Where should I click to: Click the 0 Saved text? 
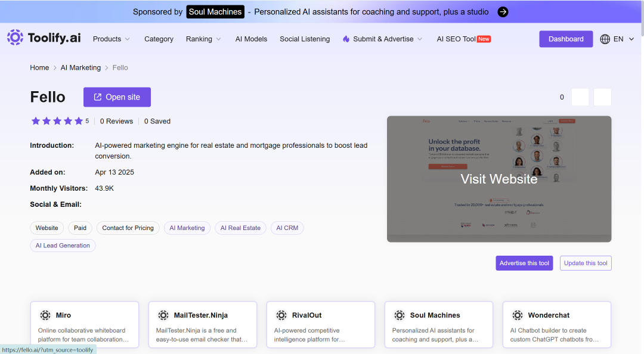point(157,121)
